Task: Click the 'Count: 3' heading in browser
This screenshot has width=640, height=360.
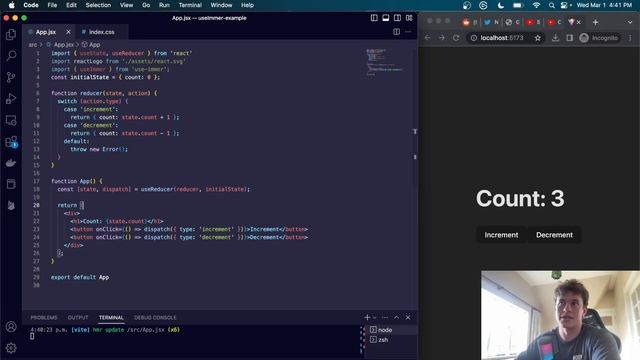Action: tap(520, 198)
